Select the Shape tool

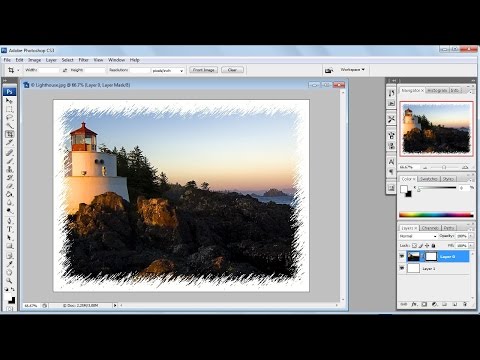pyautogui.click(x=9, y=246)
